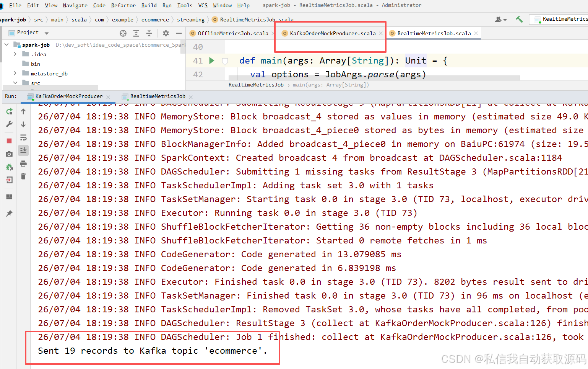Image resolution: width=588 pixels, height=369 pixels.
Task: Run main method via gutter arrow
Action: [x=212, y=60]
